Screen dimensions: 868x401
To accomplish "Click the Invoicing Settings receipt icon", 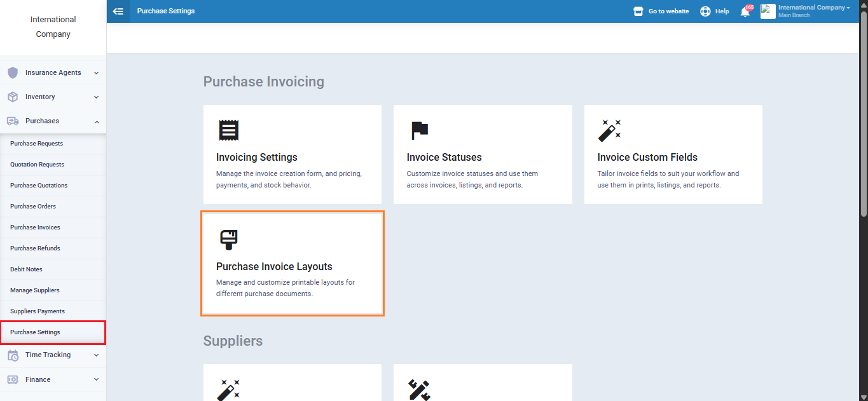I will coord(228,130).
